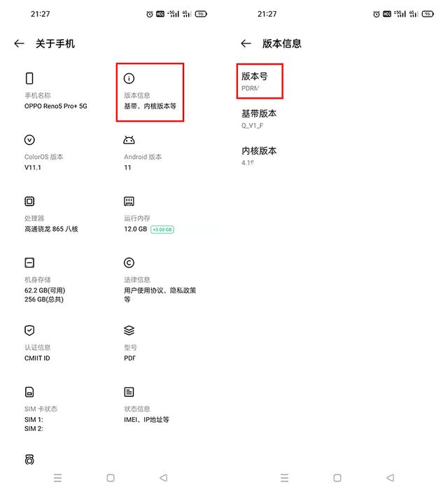Tap the 版本信息 page title
The width and height of the screenshot is (448, 487).
282,43
